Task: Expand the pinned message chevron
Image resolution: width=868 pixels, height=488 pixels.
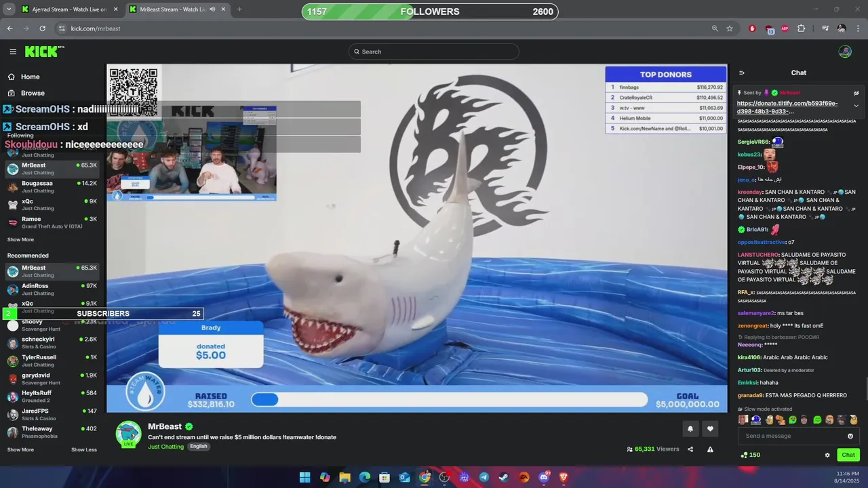Action: 856,106
